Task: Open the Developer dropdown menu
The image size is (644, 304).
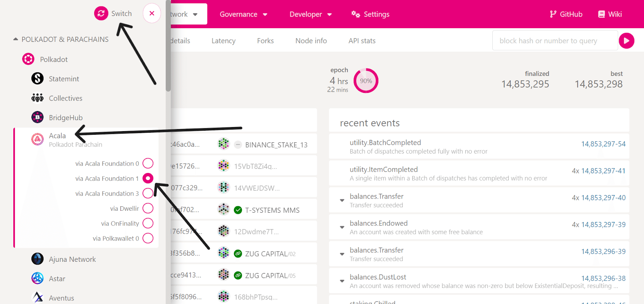Action: (x=311, y=14)
